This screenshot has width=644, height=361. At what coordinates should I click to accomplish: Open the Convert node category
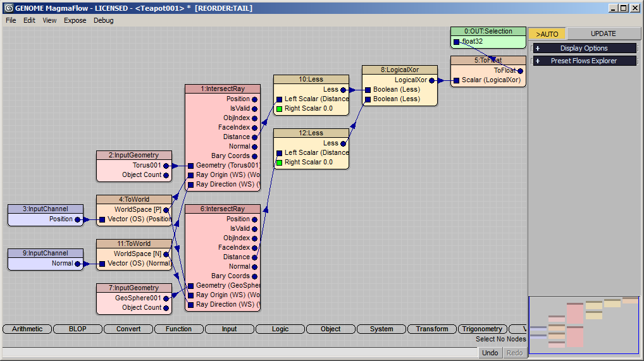coord(128,329)
